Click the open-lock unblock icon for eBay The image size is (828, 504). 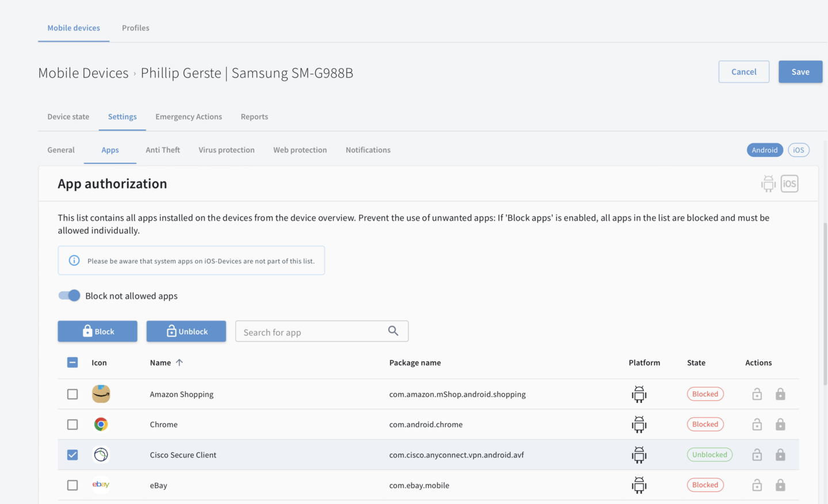click(x=757, y=486)
